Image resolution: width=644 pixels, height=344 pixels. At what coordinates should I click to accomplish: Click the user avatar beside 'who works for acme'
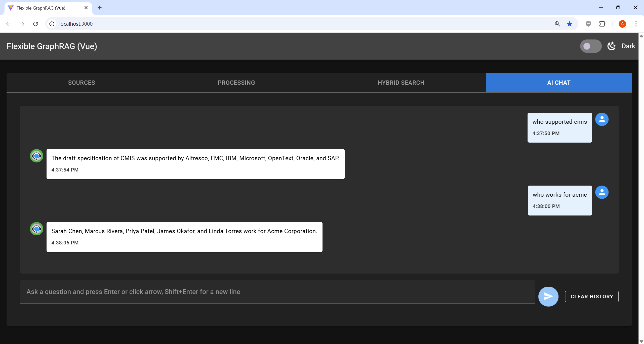point(602,192)
